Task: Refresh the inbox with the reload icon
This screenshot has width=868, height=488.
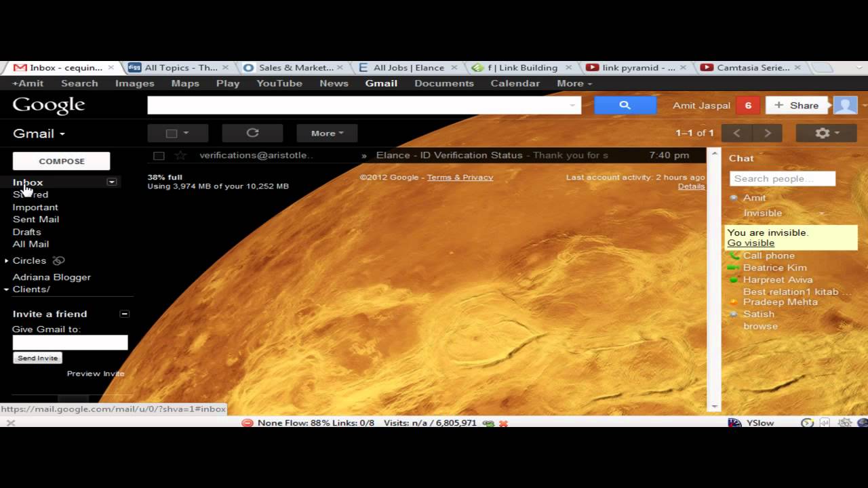Action: pyautogui.click(x=252, y=133)
